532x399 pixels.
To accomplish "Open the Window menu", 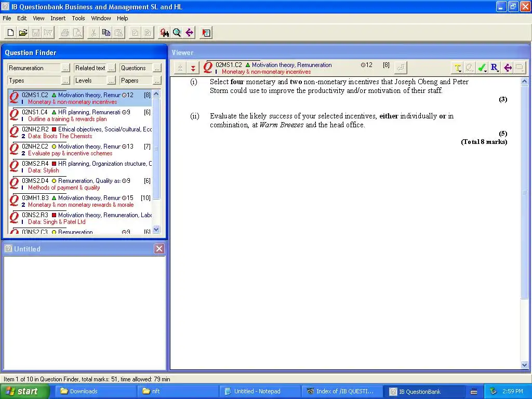I will 101,18.
